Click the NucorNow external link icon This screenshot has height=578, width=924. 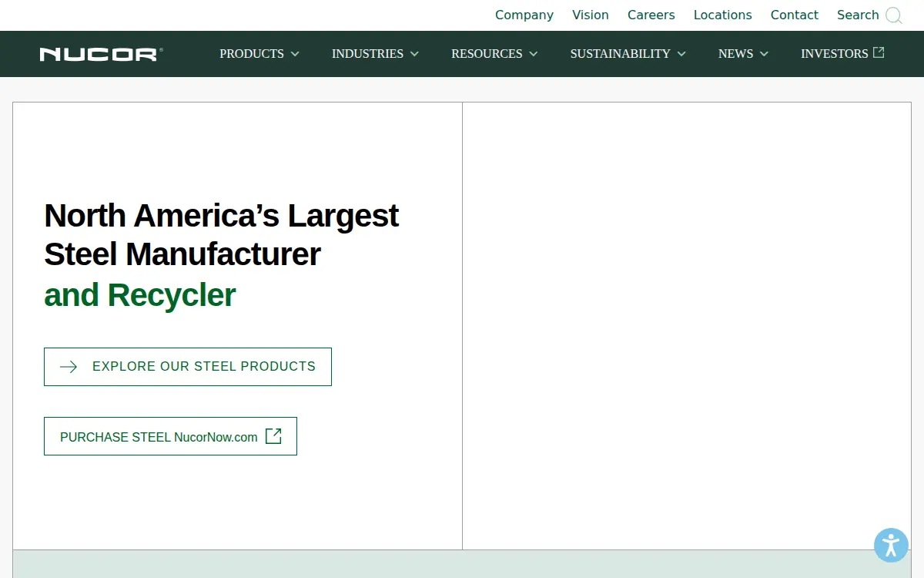click(273, 436)
